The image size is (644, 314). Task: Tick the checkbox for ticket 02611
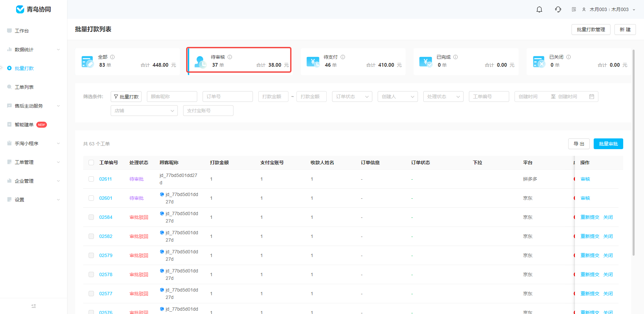pos(91,179)
